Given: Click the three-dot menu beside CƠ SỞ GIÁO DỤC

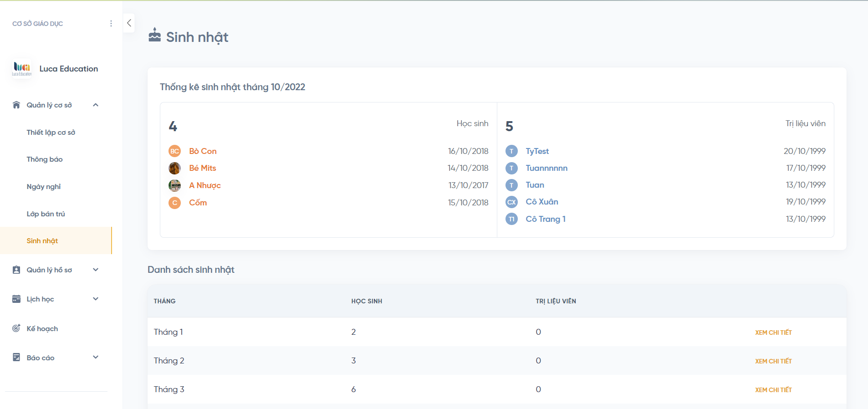Looking at the screenshot, I should coord(111,23).
